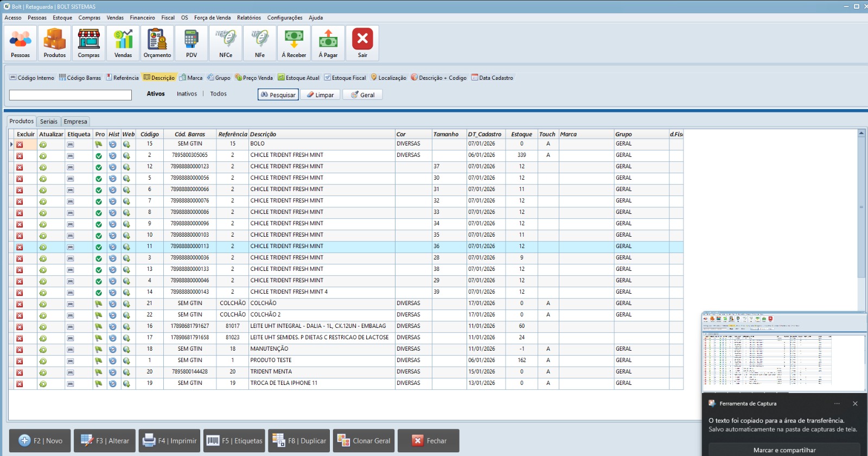Image resolution: width=868 pixels, height=456 pixels.
Task: Show Inativos products
Action: [187, 94]
